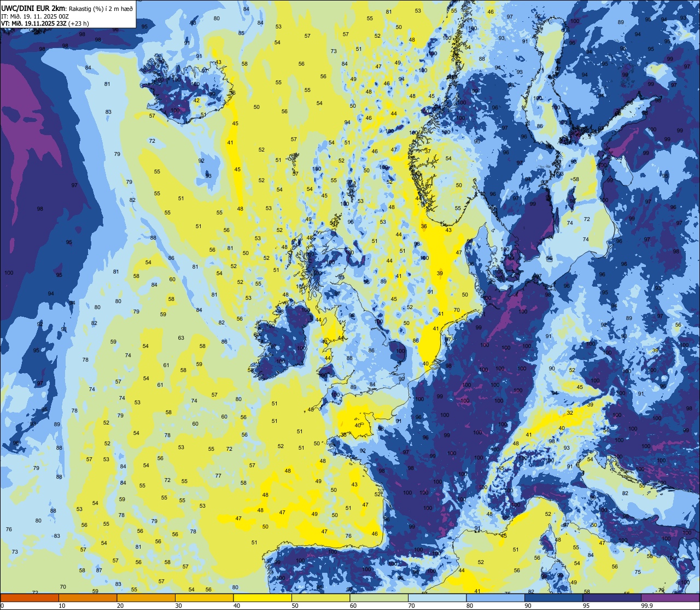Click the 20–30% light orange legend swatch
This screenshot has width=700, height=610.
click(146, 597)
